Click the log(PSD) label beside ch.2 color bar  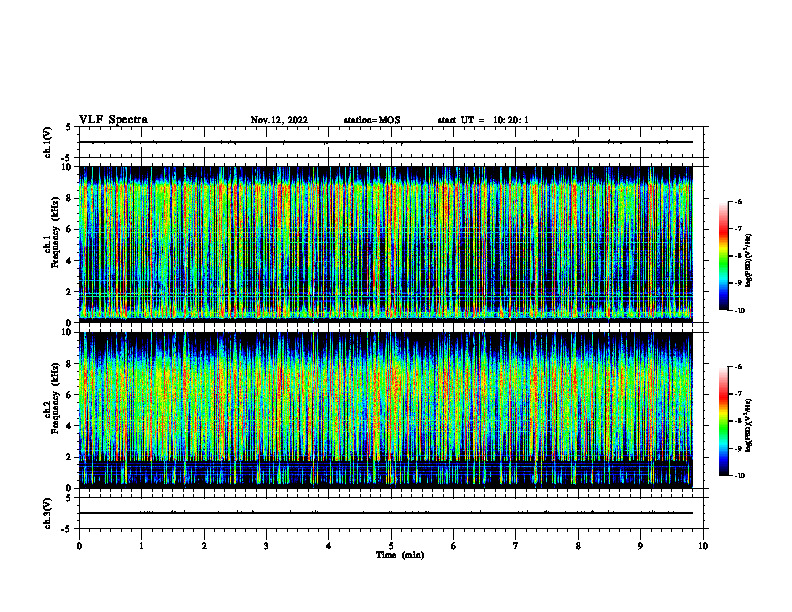point(749,425)
